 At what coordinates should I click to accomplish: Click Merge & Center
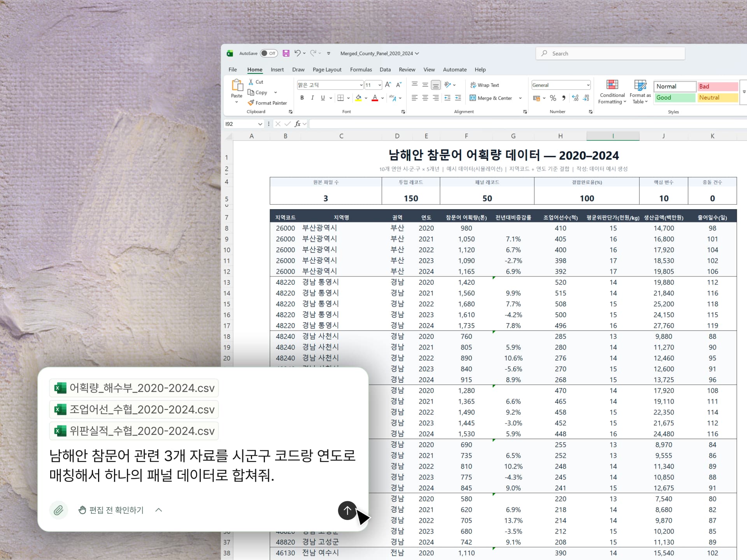click(x=491, y=98)
